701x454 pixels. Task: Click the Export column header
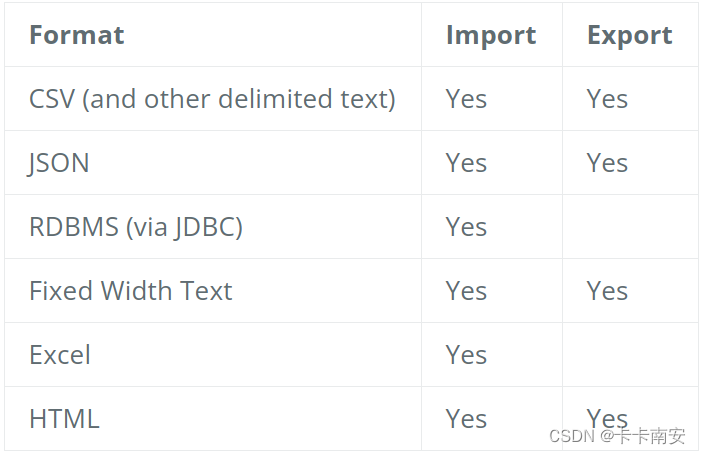click(629, 35)
